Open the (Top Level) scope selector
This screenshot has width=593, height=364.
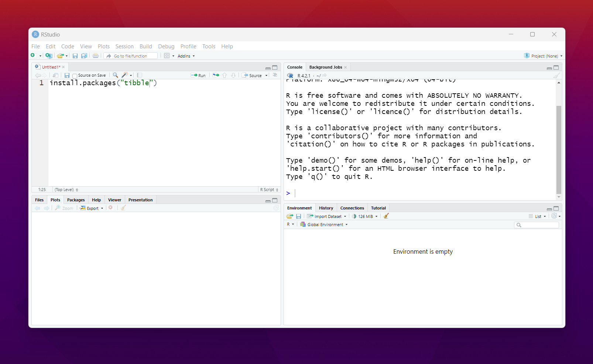[x=66, y=190]
